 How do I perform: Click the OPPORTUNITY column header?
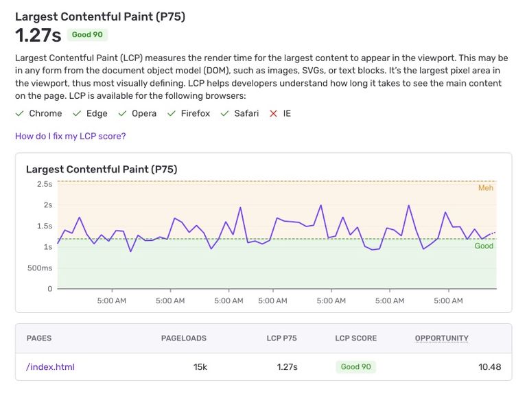pyautogui.click(x=441, y=338)
